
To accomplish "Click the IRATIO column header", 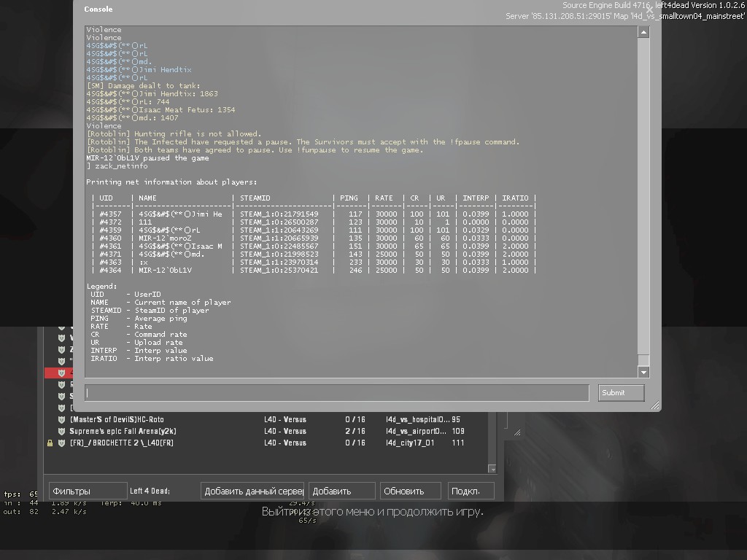I will click(x=515, y=198).
